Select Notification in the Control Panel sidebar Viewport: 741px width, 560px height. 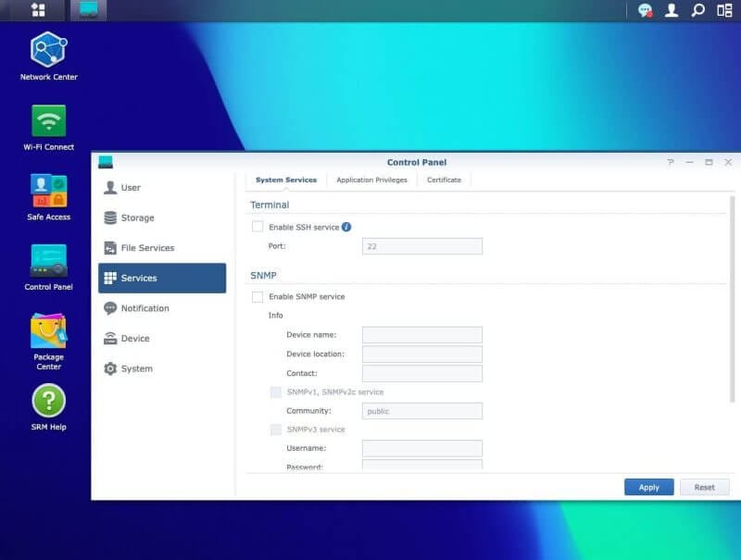142,308
